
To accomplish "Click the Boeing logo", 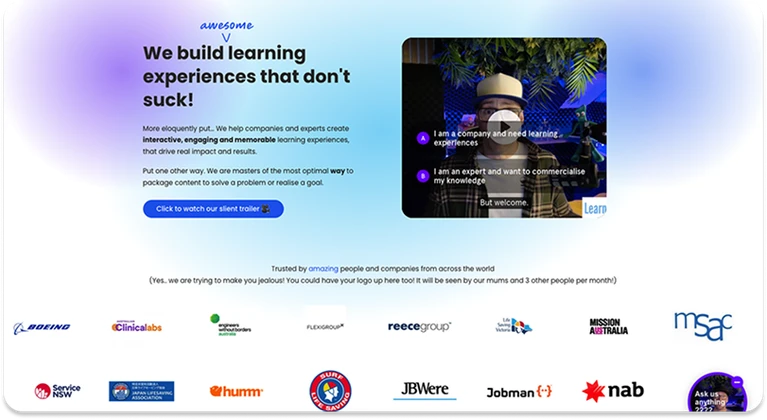I will pos(42,327).
